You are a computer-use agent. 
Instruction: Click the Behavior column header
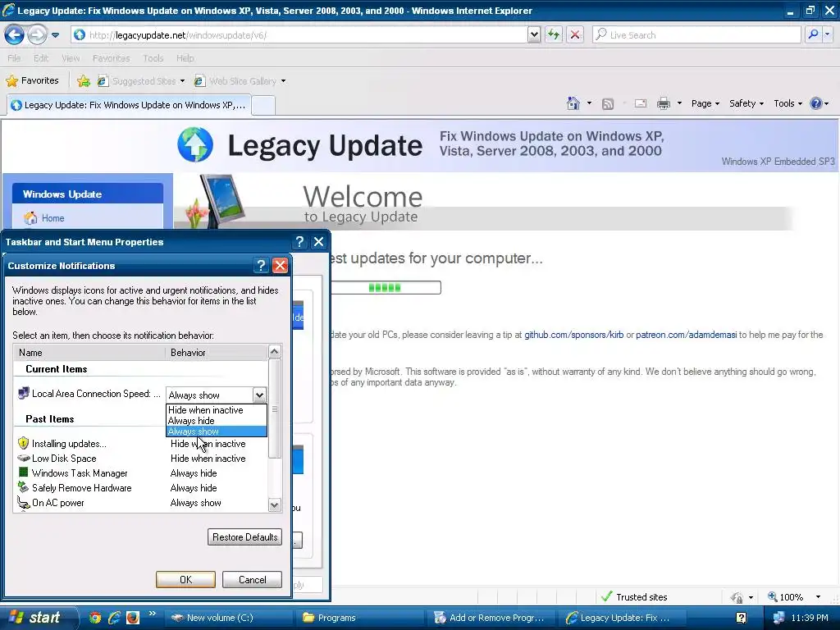click(x=217, y=353)
